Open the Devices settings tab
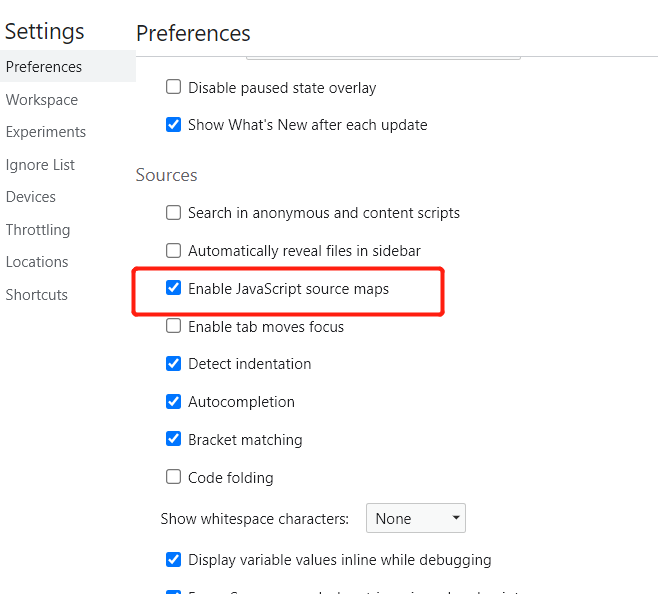This screenshot has height=594, width=658. [31, 197]
